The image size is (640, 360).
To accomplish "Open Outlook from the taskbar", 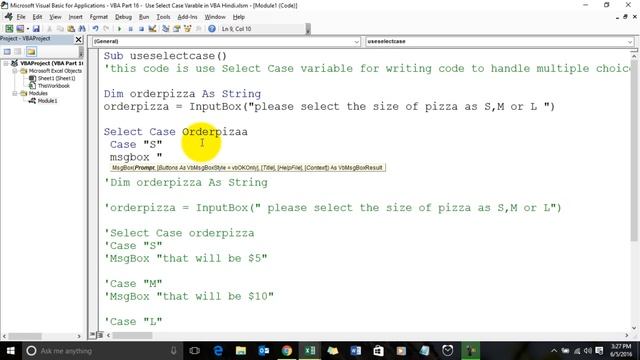I will click(264, 351).
